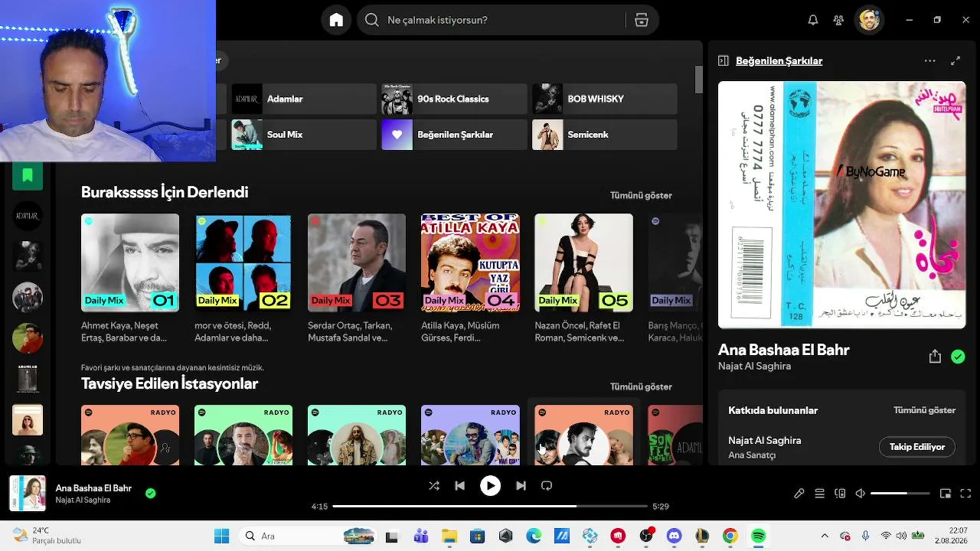Open the 90s Rock Classics tile

point(455,99)
